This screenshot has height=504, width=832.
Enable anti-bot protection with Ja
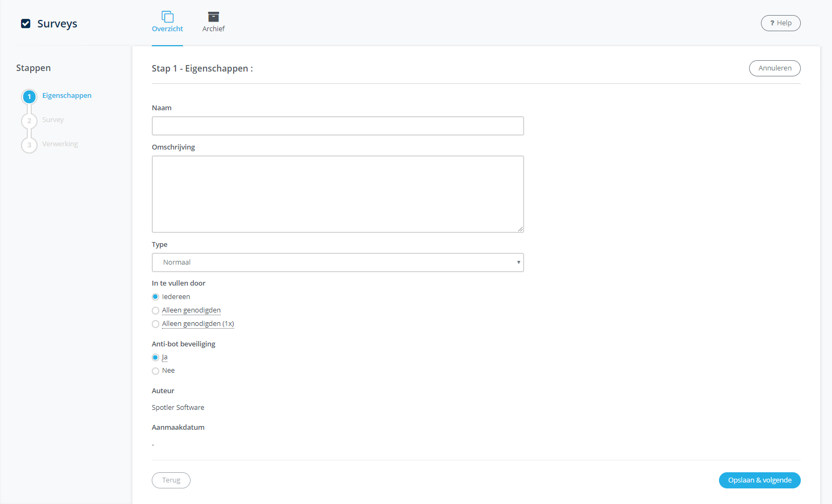coord(156,358)
